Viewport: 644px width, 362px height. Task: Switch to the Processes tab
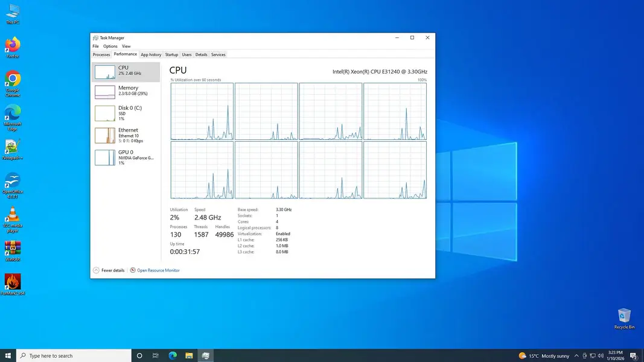pos(101,54)
